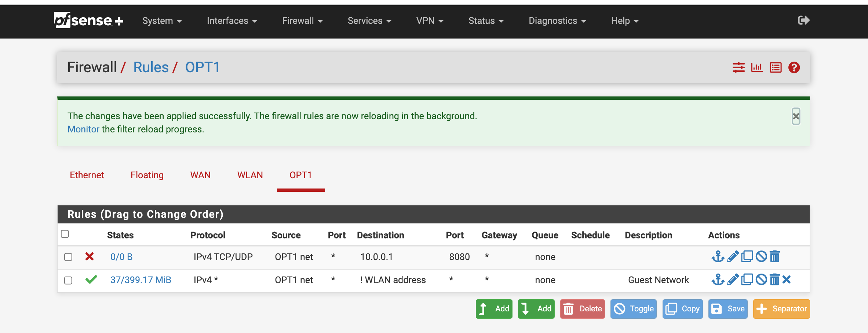Click the orange Separator button
The width and height of the screenshot is (868, 333).
(x=781, y=309)
